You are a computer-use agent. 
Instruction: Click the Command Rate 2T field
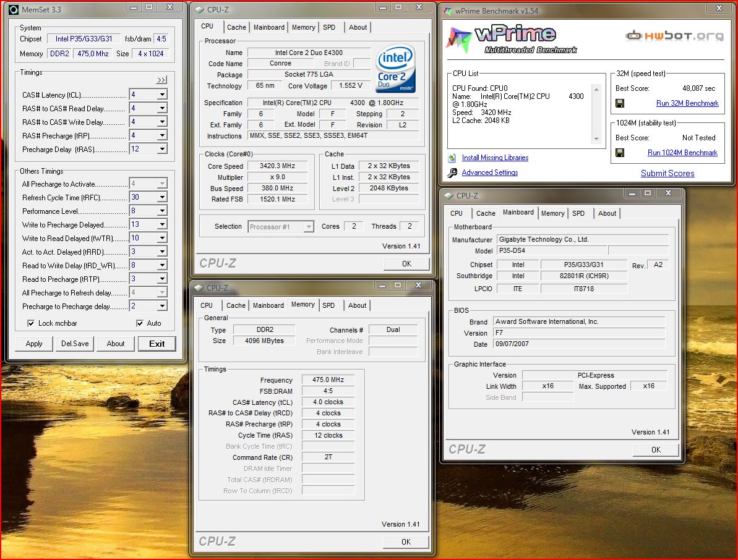328,457
